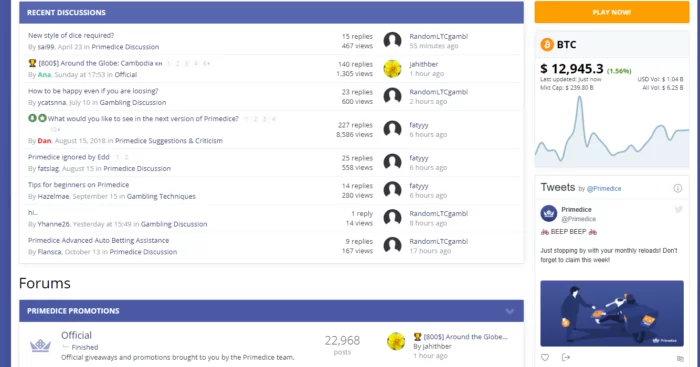Open author ycatsnna profile
Screen dimensions: 700x367
(52, 102)
